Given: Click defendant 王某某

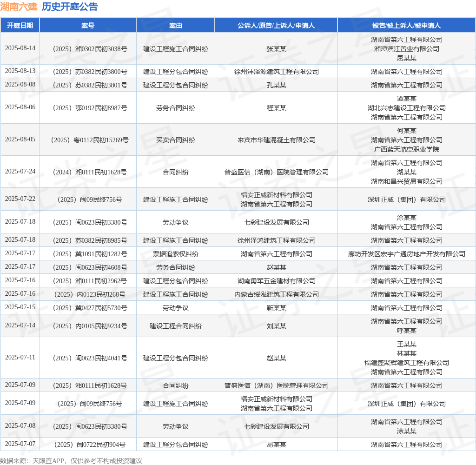Looking at the screenshot, I should click(x=406, y=344).
